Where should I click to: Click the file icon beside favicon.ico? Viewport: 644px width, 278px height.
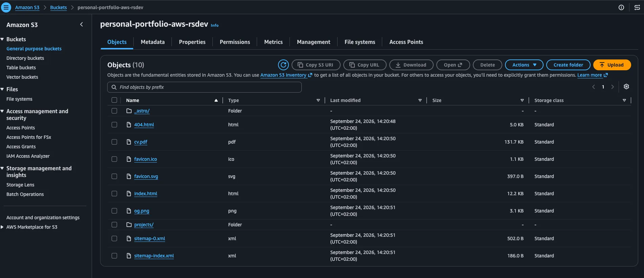pyautogui.click(x=129, y=159)
